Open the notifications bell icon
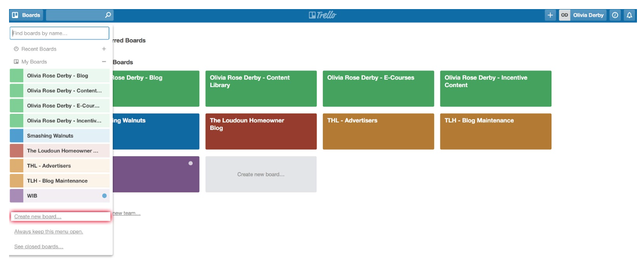This screenshot has height=265, width=644. (629, 15)
